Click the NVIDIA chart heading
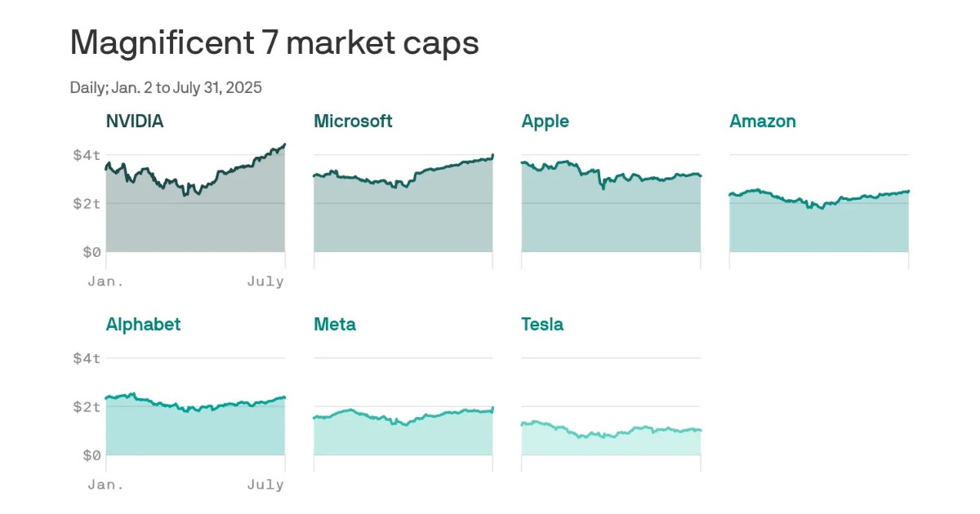980x514 pixels. point(135,122)
